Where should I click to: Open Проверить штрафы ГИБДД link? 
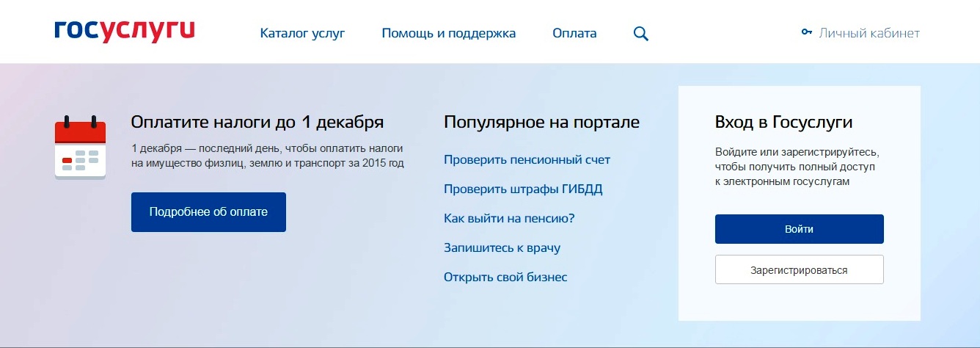coord(523,189)
